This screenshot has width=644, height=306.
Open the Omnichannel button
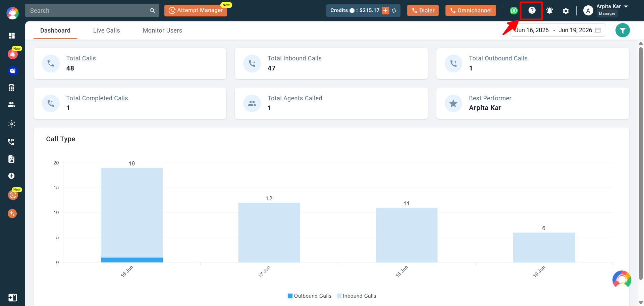click(x=471, y=10)
